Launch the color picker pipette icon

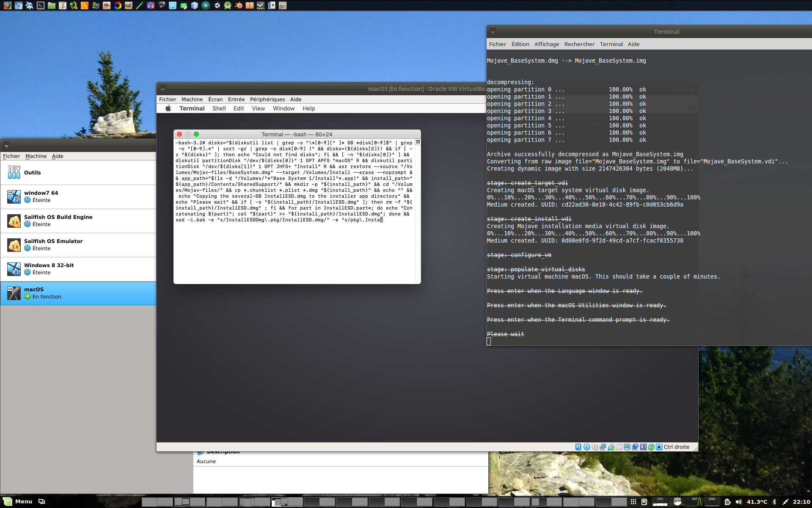point(140,6)
